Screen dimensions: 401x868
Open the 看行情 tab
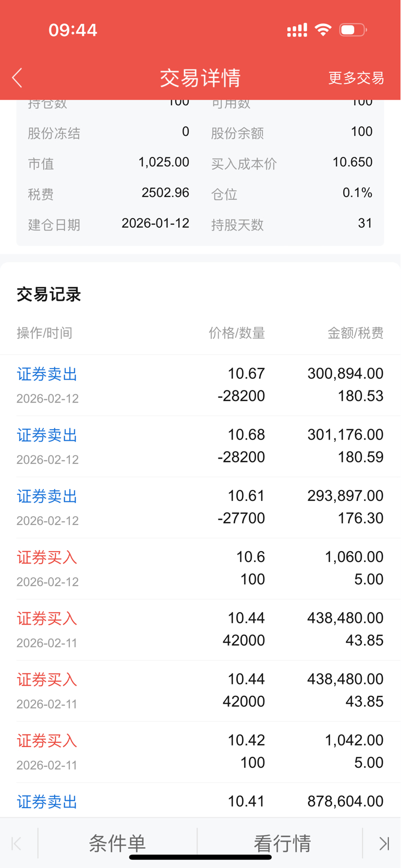282,843
